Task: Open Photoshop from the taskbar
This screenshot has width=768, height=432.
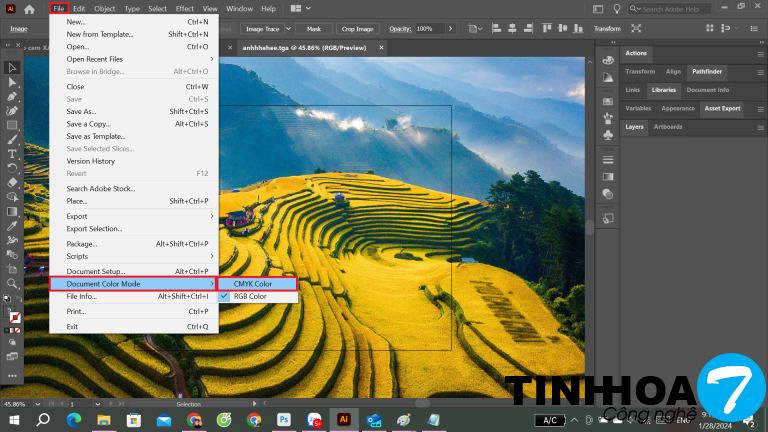Action: tap(284, 420)
